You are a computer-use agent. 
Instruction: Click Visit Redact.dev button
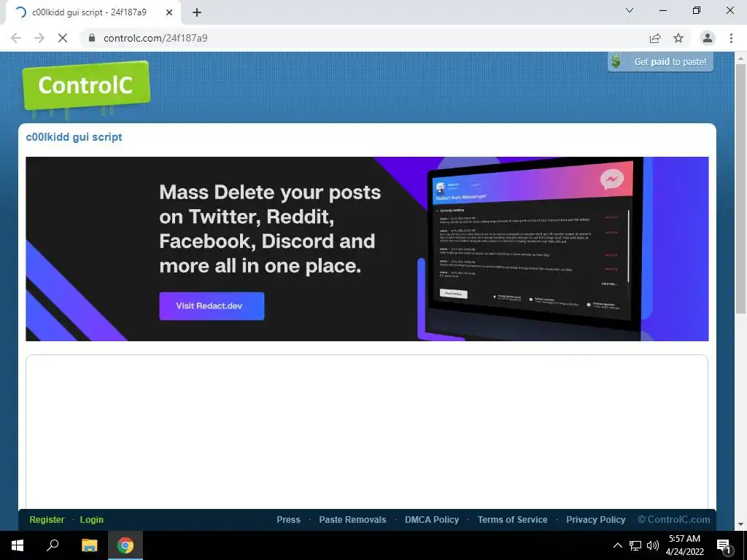tap(212, 306)
